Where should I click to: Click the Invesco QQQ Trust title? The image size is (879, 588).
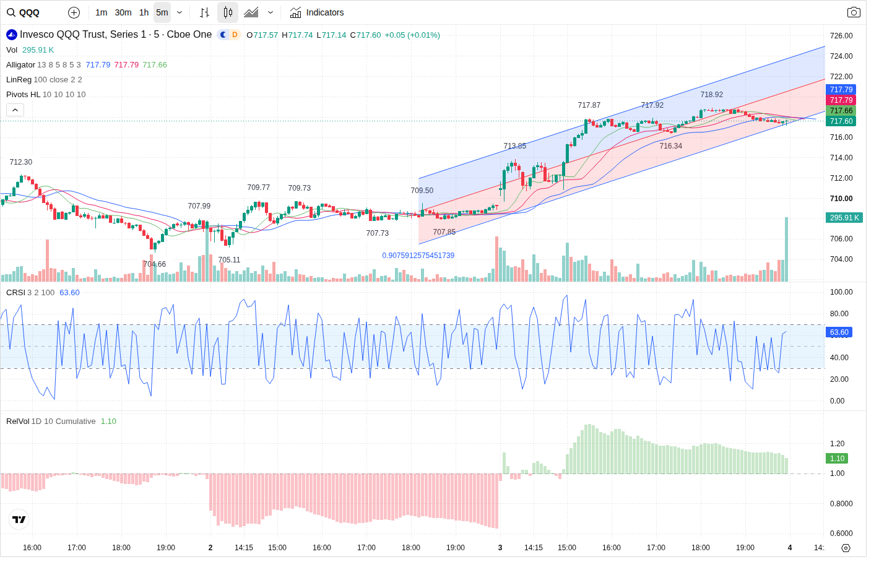pyautogui.click(x=116, y=35)
